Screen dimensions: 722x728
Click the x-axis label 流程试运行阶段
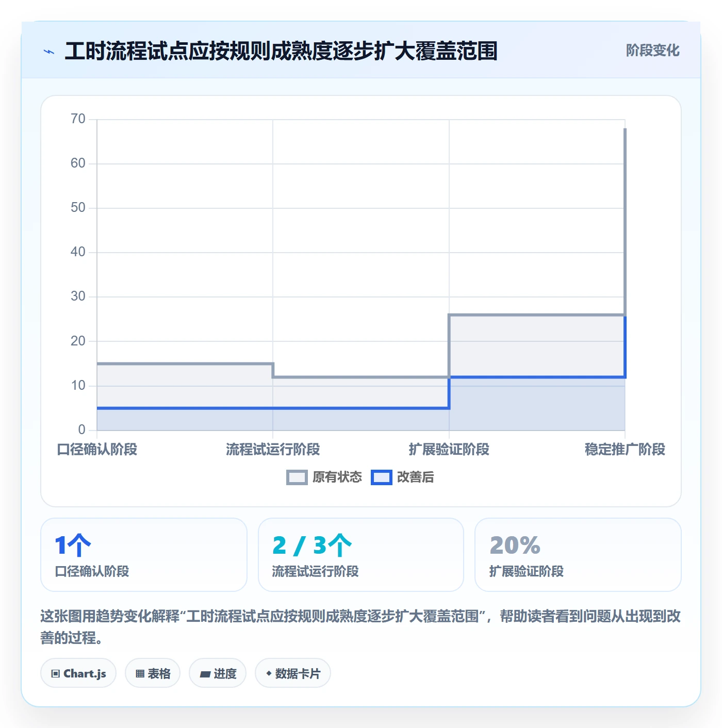coord(273,450)
